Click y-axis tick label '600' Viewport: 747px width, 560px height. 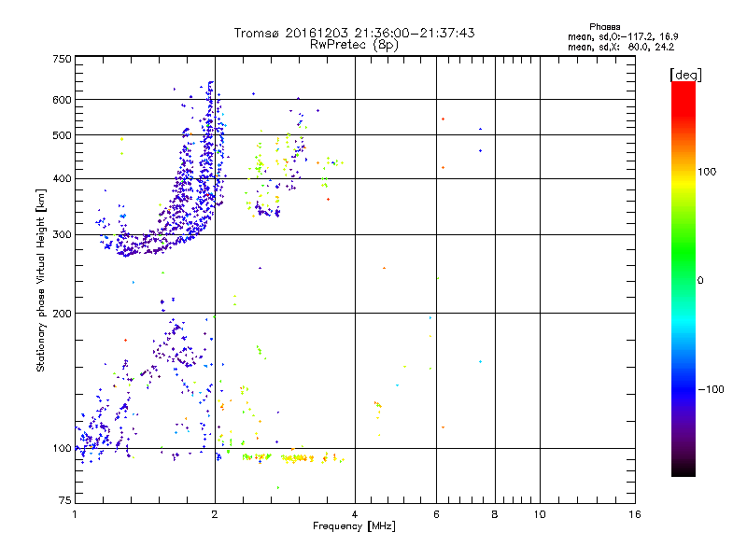coord(62,100)
